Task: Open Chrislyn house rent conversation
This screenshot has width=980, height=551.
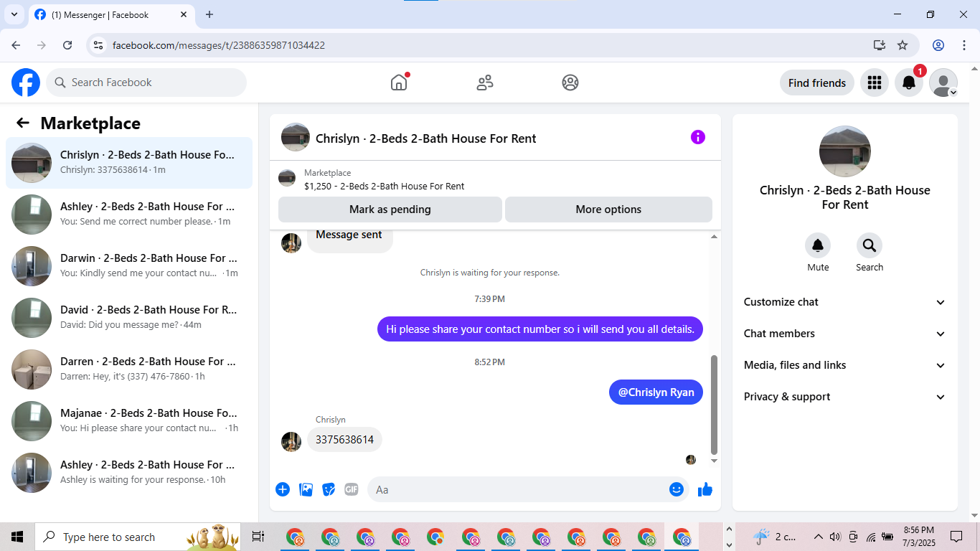Action: (x=129, y=163)
